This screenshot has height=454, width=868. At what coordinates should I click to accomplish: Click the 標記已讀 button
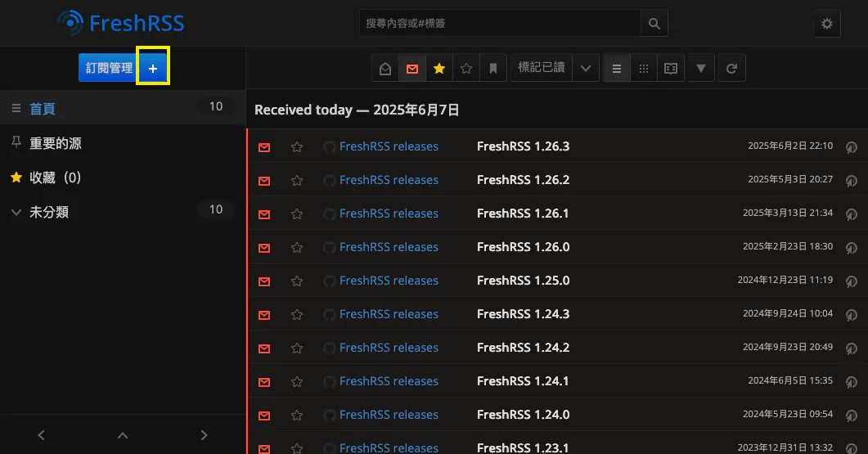coord(541,68)
